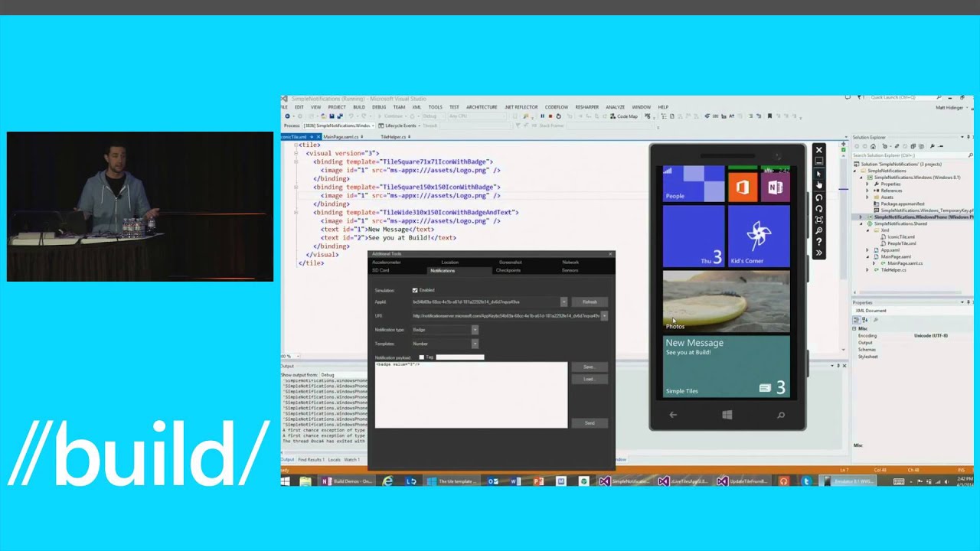
Task: Click the Send button
Action: (590, 422)
